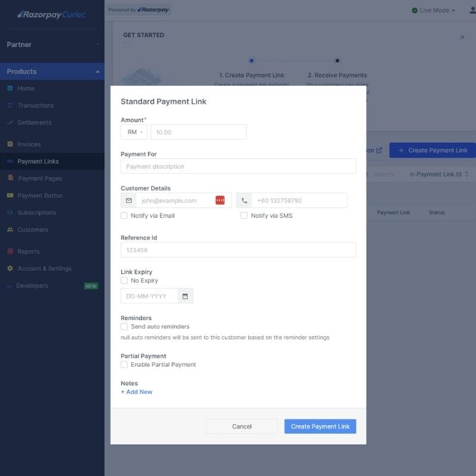Screen dimensions: 476x476
Task: Enable Send auto reminders checkbox
Action: click(124, 327)
